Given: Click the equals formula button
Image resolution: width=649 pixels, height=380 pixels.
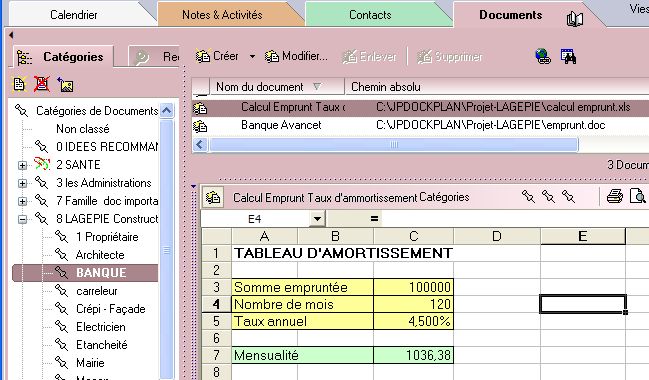Looking at the screenshot, I should point(374,219).
